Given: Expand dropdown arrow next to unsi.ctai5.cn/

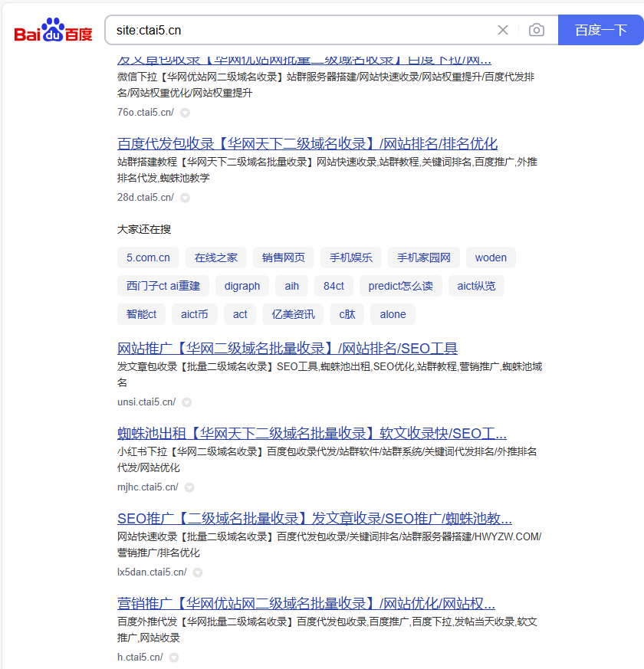Looking at the screenshot, I should 186,402.
